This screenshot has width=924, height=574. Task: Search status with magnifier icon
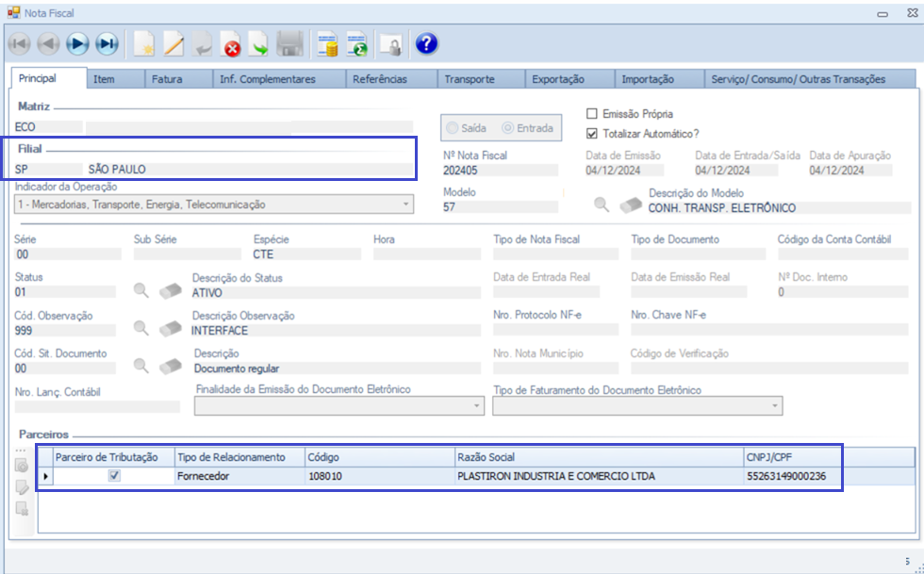[x=141, y=290]
